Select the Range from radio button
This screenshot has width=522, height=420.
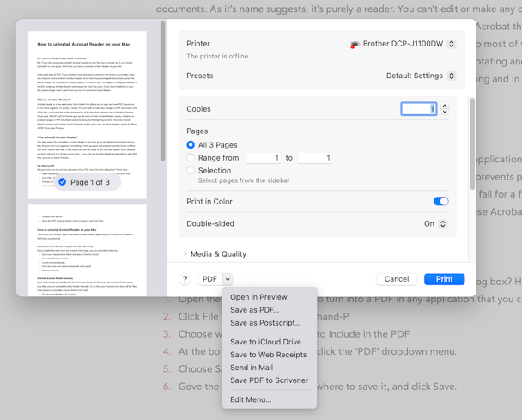pos(191,157)
